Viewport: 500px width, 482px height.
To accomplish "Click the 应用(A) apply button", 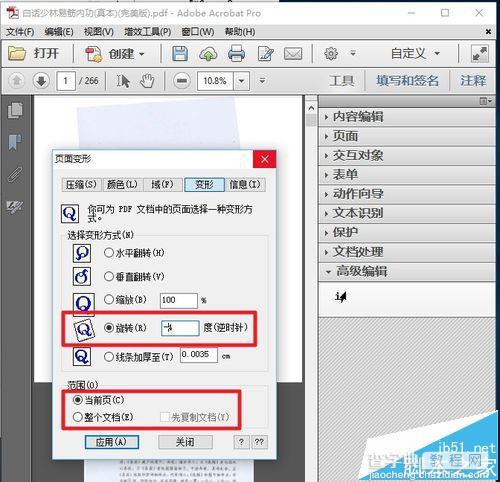I will [111, 442].
